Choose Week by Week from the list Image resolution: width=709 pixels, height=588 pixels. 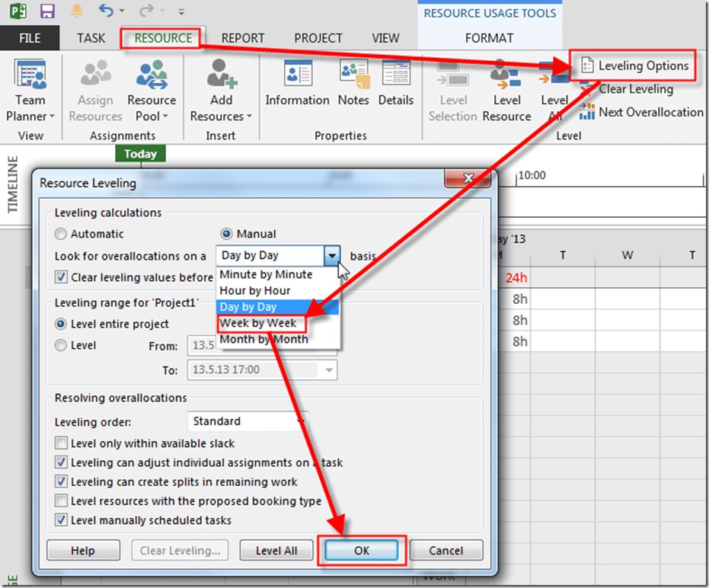257,323
